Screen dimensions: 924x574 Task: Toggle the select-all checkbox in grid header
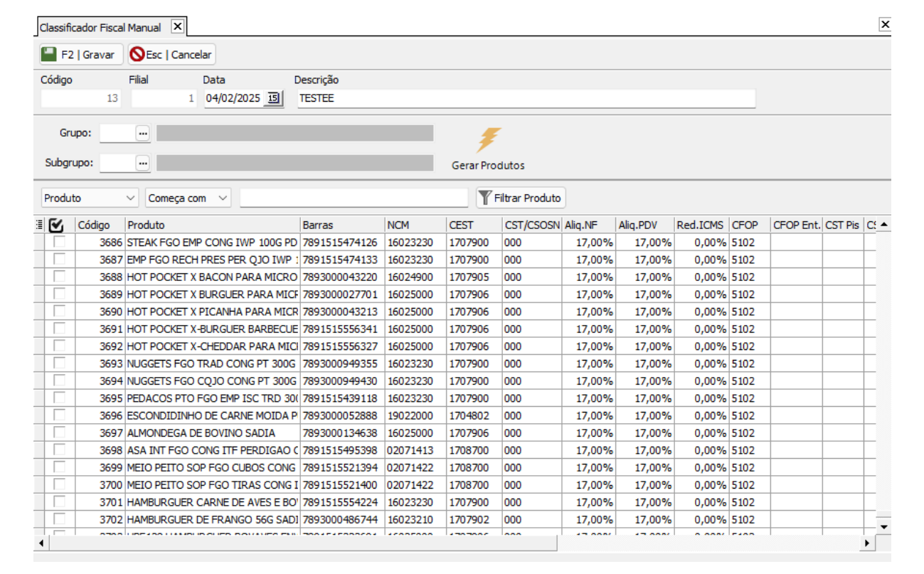click(x=56, y=225)
